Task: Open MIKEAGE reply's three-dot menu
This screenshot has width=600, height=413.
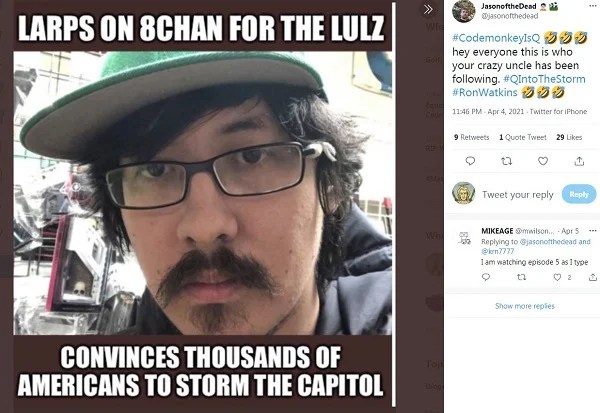Action: 593,231
